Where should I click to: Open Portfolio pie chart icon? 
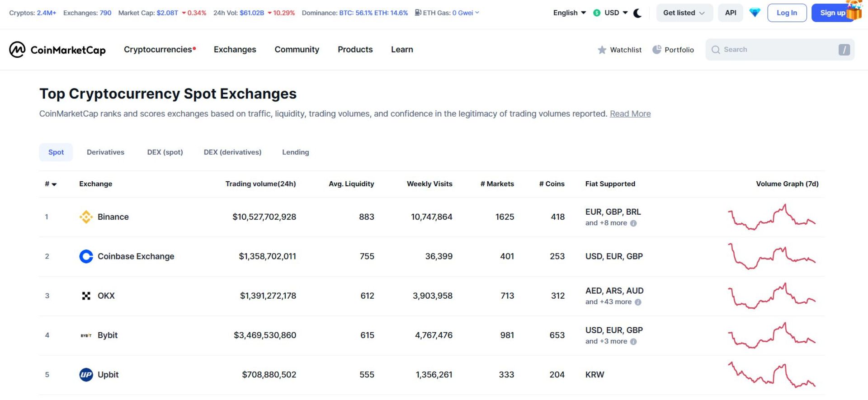pos(656,50)
